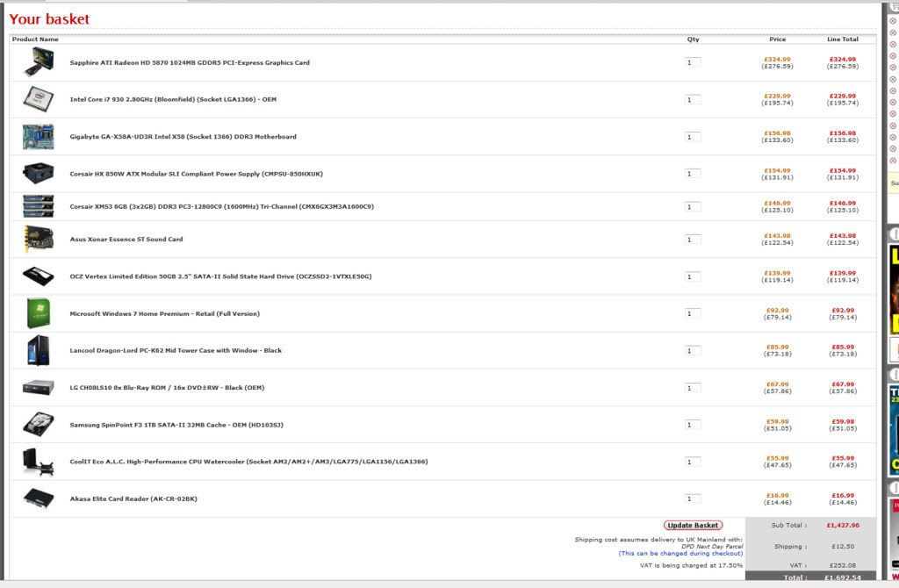Open Corsair XMS3 6GB Tri-Channel product link
This screenshot has width=899, height=588.
click(222, 206)
